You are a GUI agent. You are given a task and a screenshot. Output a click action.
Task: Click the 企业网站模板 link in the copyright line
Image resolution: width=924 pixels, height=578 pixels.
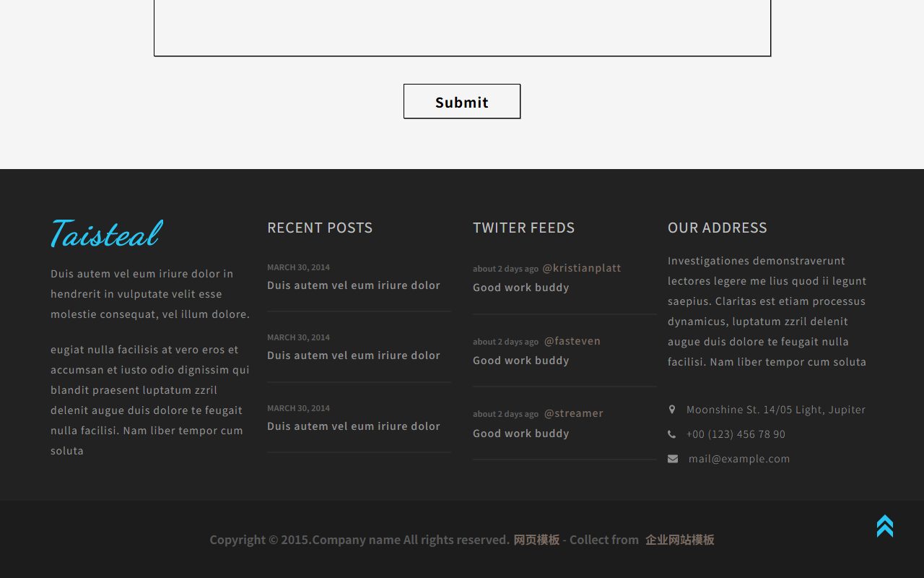click(680, 540)
